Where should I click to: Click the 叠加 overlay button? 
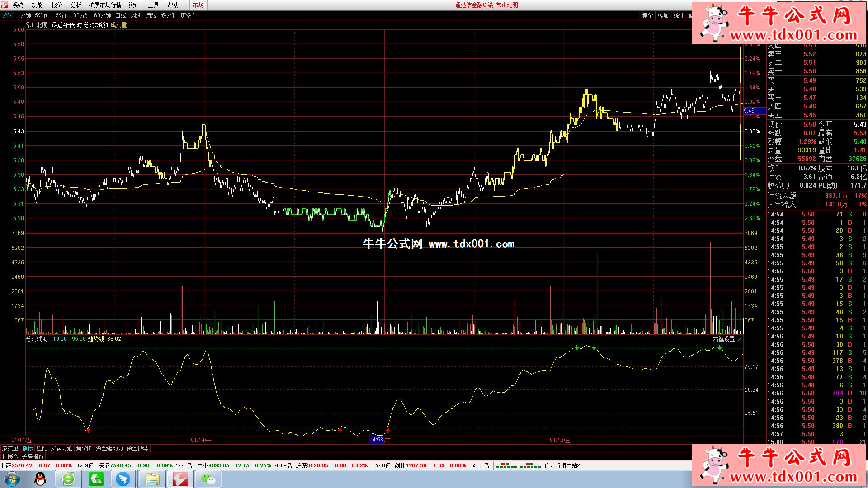(x=663, y=15)
